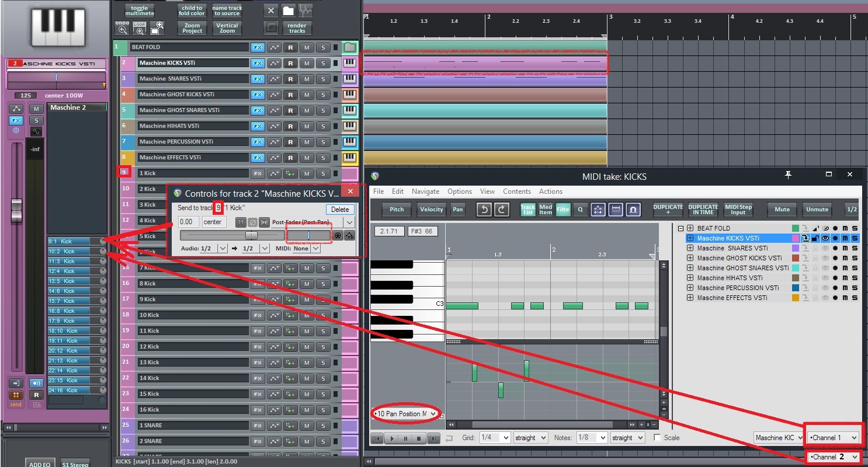Click the X icon in the main toolbar

(270, 11)
